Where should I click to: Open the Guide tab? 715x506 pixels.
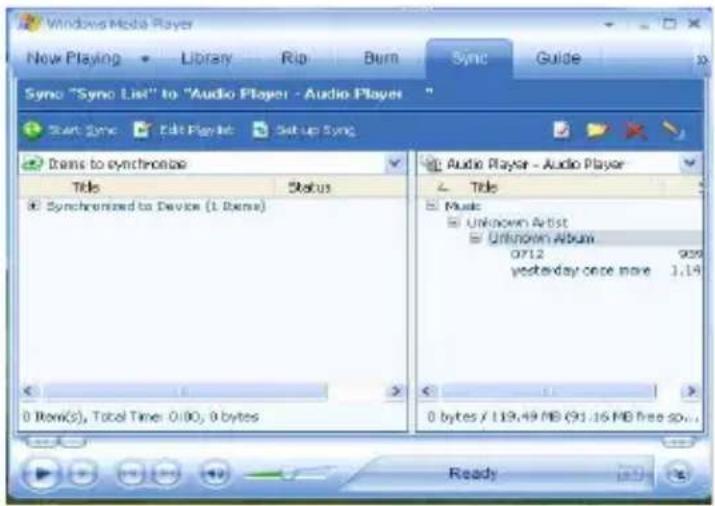(x=558, y=58)
